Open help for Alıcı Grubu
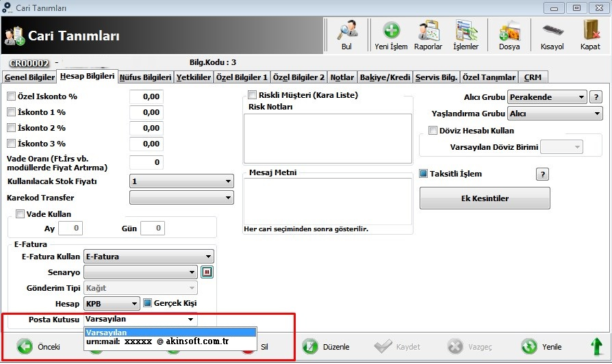Viewport: 612px width, 364px height. 596,97
